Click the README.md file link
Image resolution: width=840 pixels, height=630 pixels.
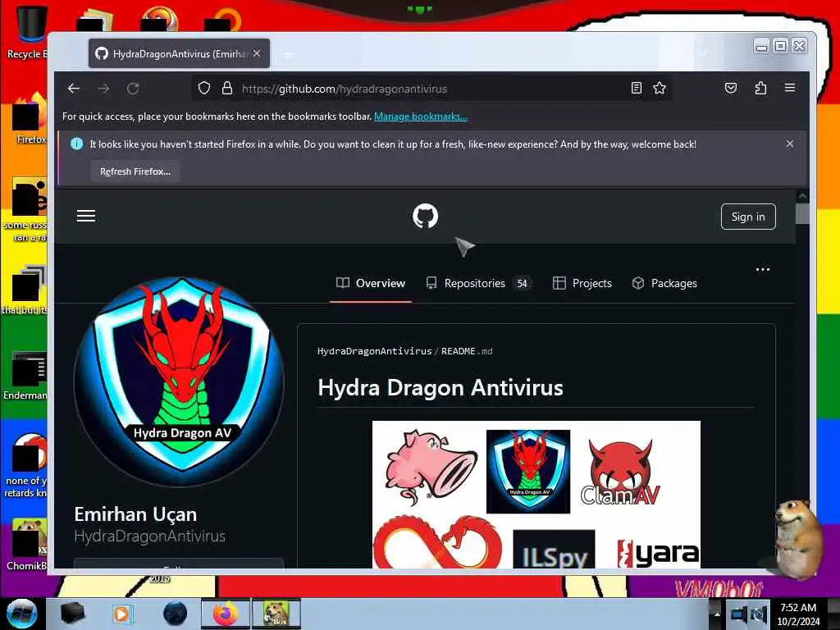467,351
